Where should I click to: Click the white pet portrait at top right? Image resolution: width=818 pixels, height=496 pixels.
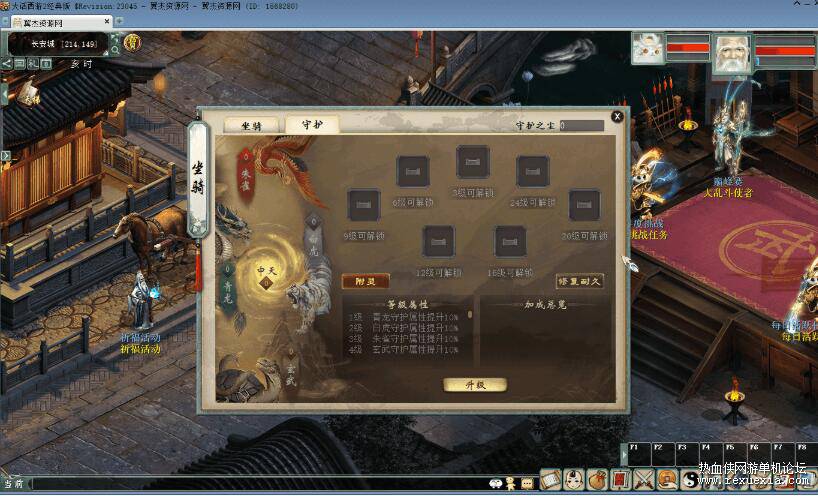[648, 49]
